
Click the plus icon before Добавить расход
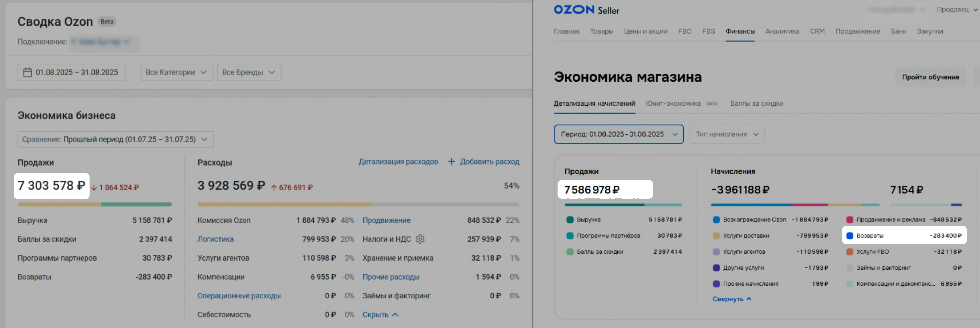click(451, 162)
